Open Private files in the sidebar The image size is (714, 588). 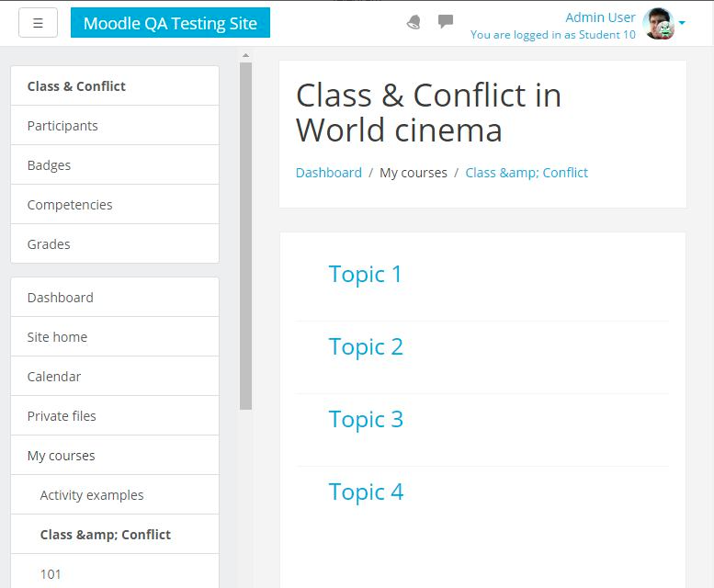tap(115, 416)
